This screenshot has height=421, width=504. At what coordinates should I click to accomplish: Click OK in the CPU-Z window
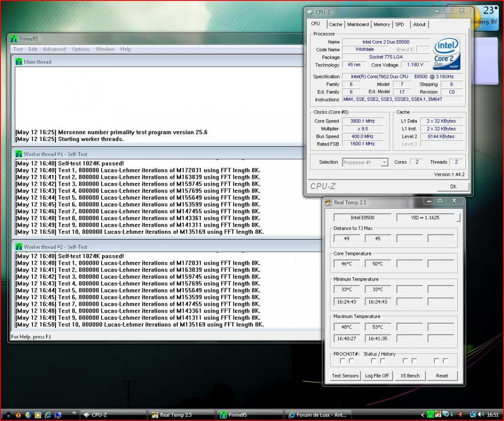click(453, 187)
